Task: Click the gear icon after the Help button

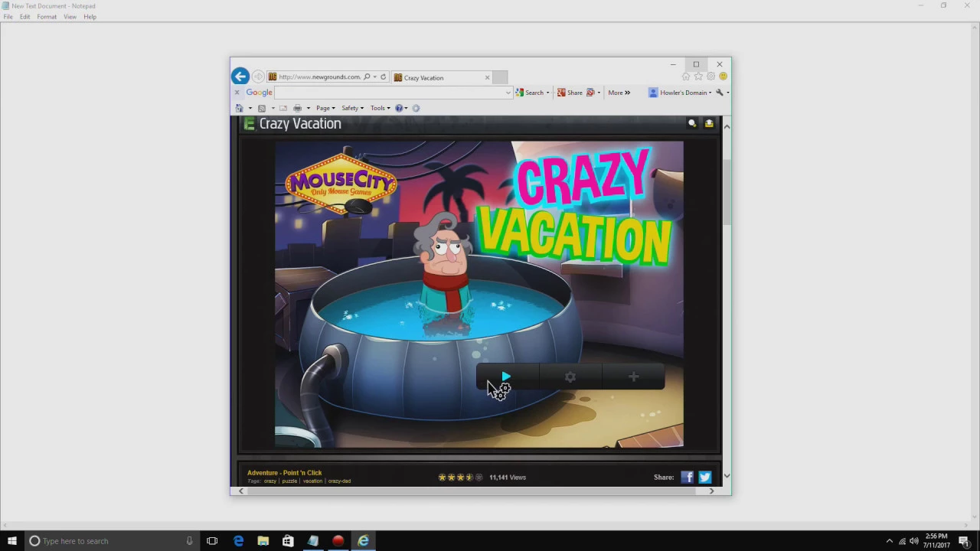Action: coord(416,108)
